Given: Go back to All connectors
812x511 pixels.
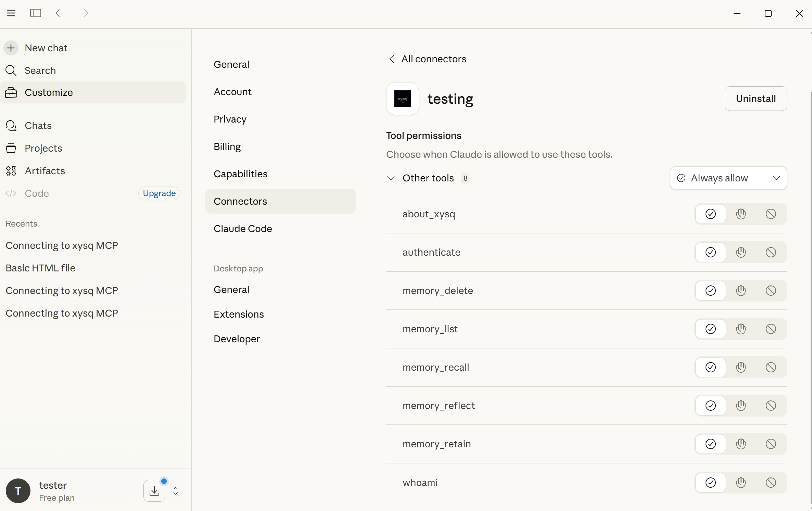Looking at the screenshot, I should [427, 59].
